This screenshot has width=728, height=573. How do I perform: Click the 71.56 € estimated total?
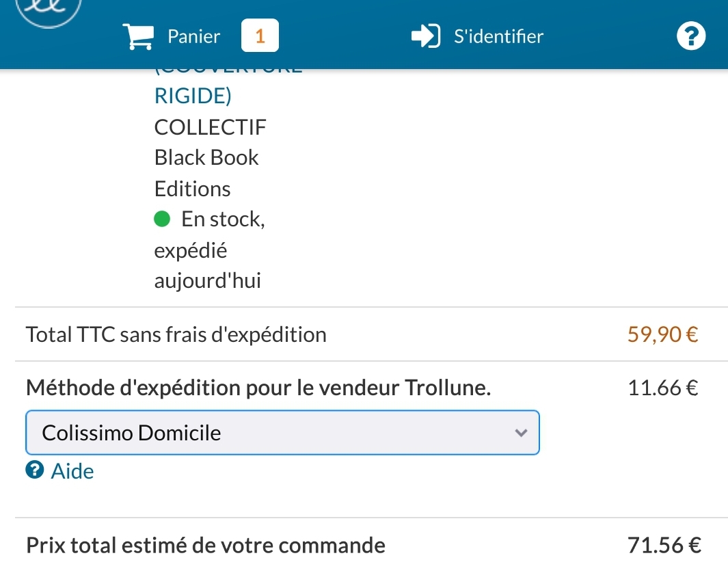coord(664,546)
